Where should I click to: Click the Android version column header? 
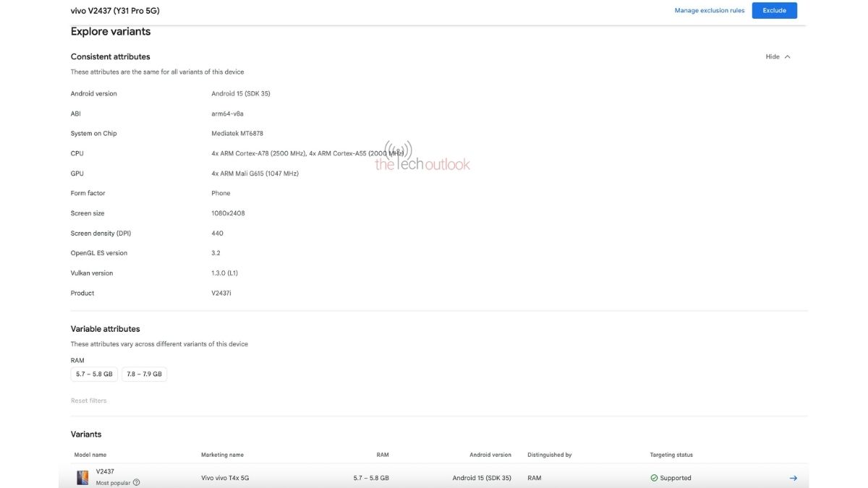(490, 455)
